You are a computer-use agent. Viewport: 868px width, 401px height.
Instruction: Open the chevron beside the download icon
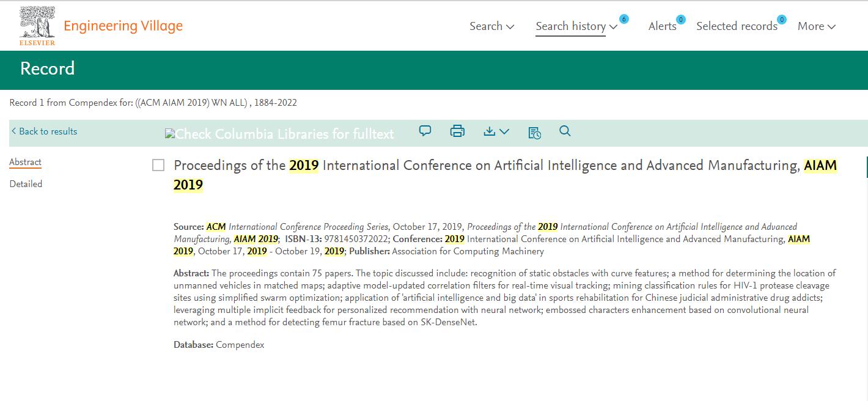tap(504, 131)
